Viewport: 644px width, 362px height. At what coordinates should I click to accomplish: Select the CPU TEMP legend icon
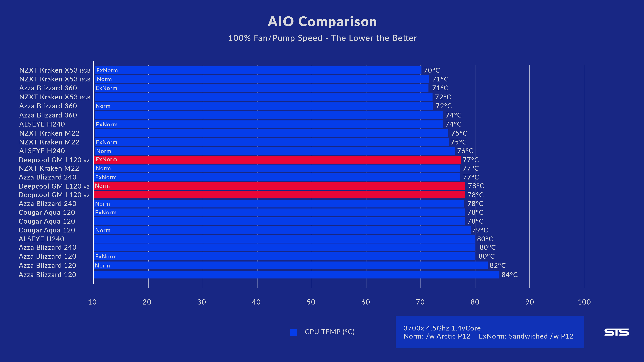pos(292,331)
